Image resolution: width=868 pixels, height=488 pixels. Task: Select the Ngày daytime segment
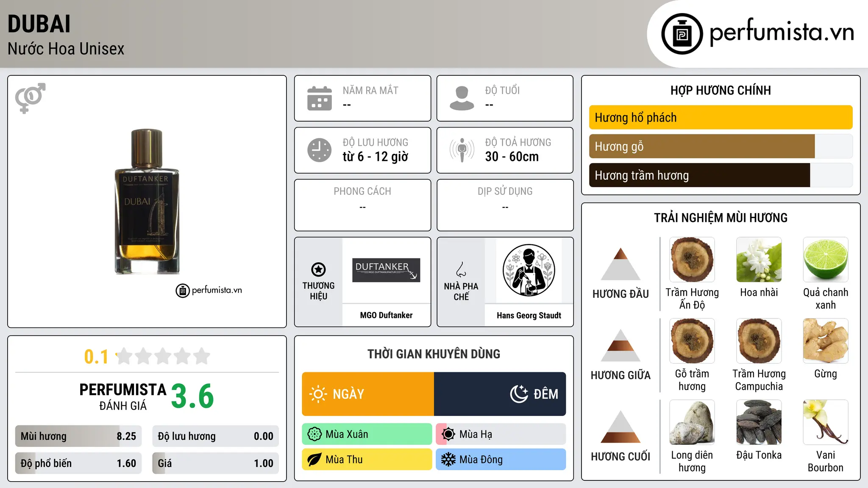(x=368, y=394)
